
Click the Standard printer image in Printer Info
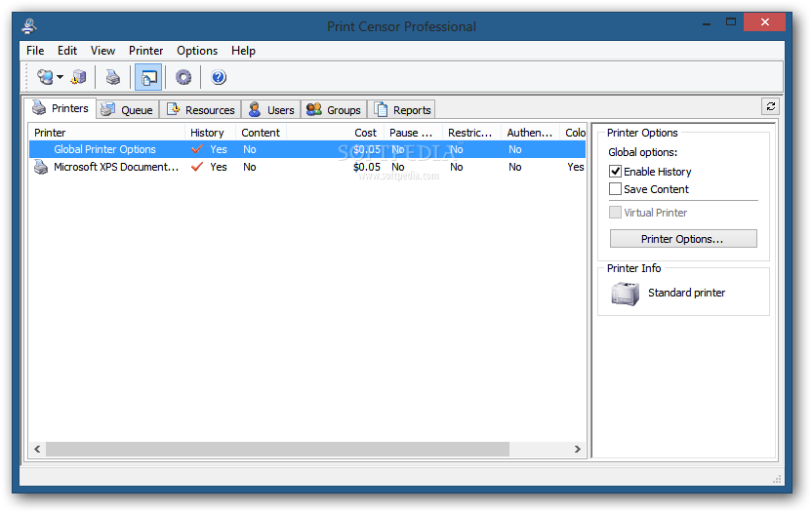(x=625, y=294)
